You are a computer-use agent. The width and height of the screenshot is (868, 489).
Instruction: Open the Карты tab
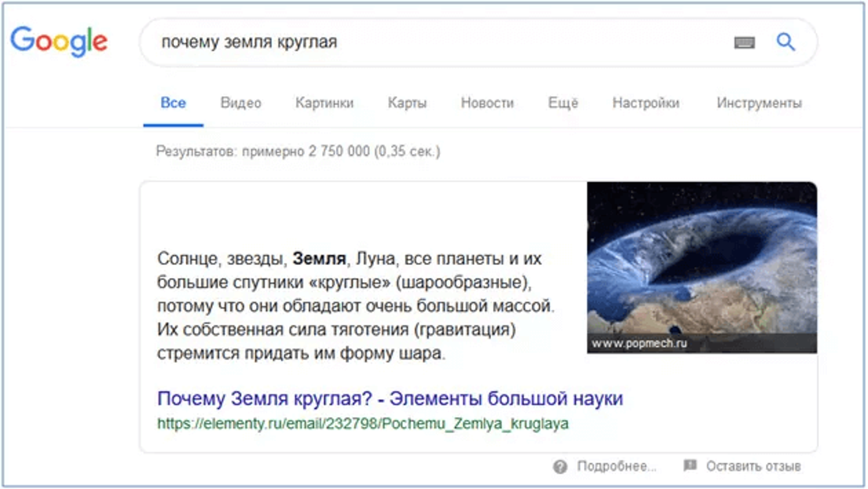tap(407, 103)
